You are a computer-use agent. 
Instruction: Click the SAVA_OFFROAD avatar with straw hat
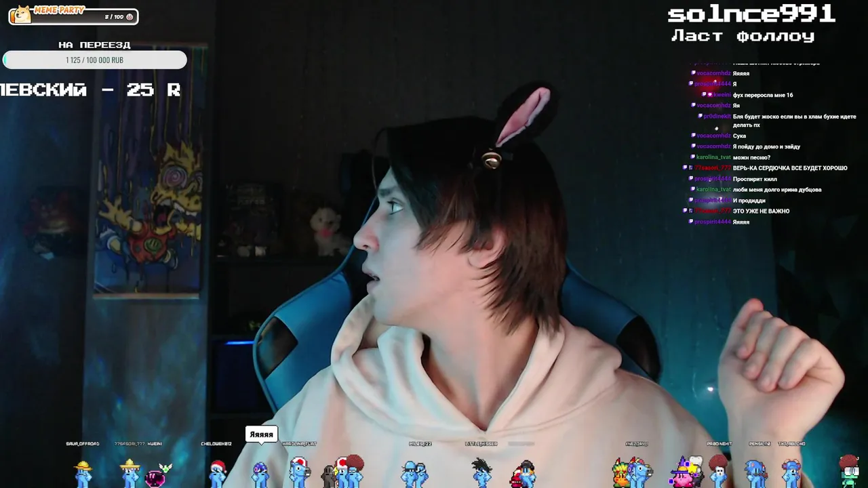coord(83,473)
